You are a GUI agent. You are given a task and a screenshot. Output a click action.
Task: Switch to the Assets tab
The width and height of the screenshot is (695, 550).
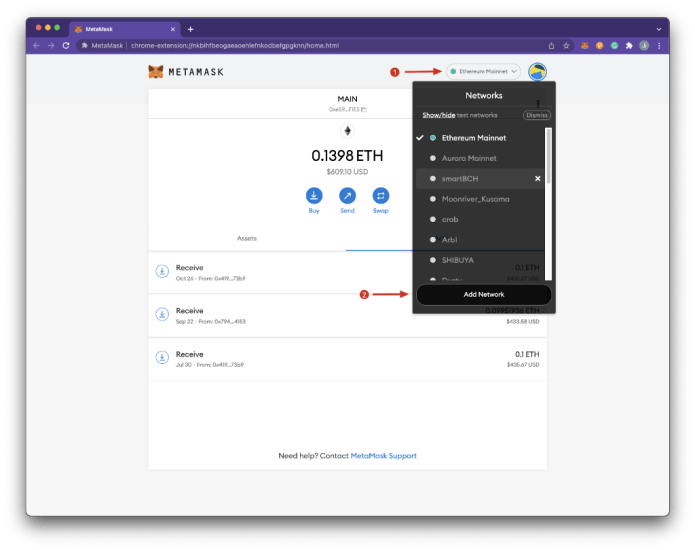pos(247,238)
